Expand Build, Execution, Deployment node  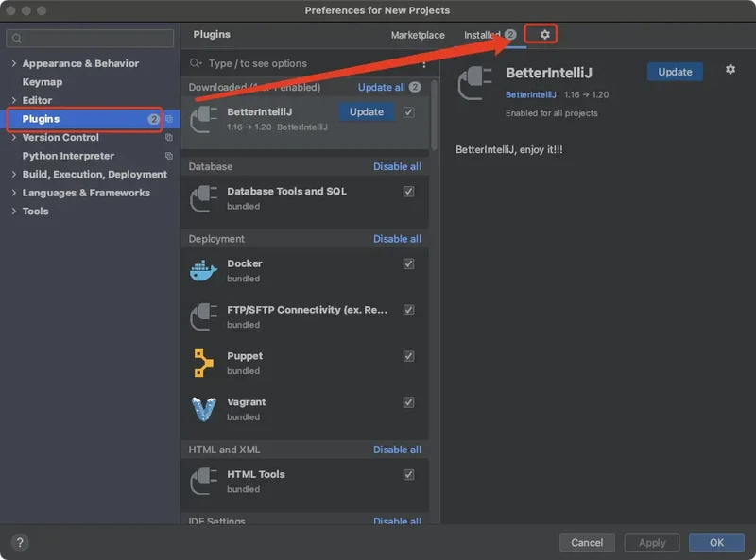[x=13, y=175]
